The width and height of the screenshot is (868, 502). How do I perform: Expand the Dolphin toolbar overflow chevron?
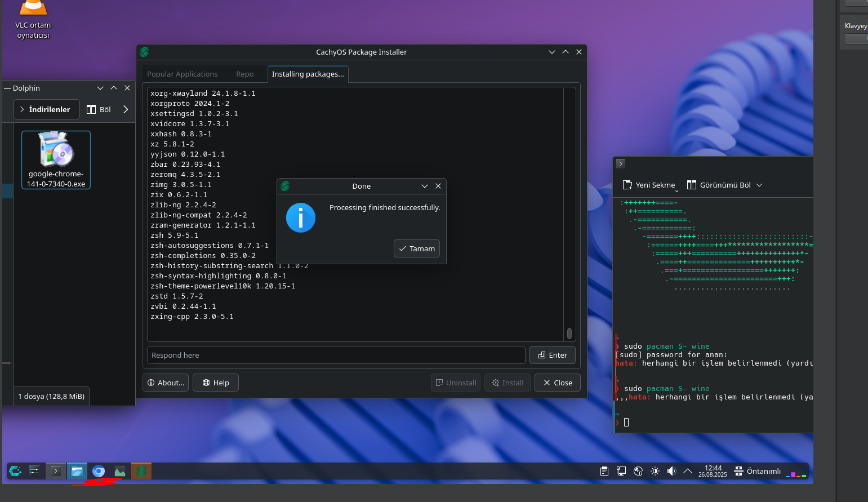[x=126, y=109]
